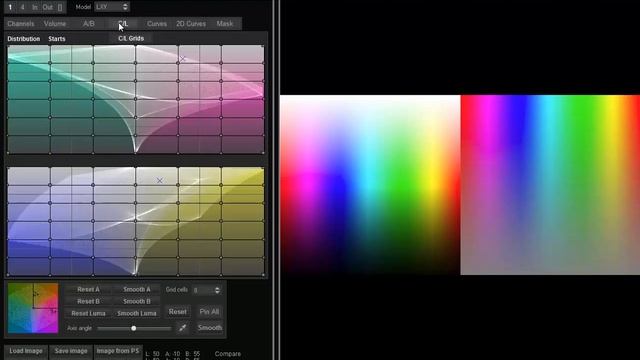This screenshot has width=640, height=360.
Task: Click the Pin All button
Action: [x=209, y=311]
